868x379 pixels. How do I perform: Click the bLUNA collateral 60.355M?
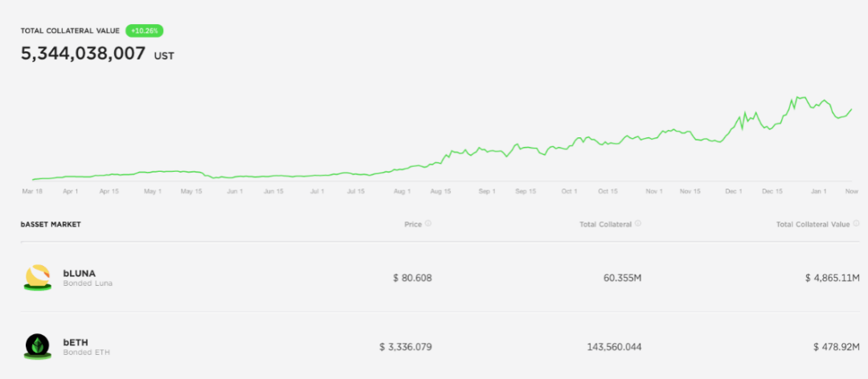pyautogui.click(x=622, y=278)
